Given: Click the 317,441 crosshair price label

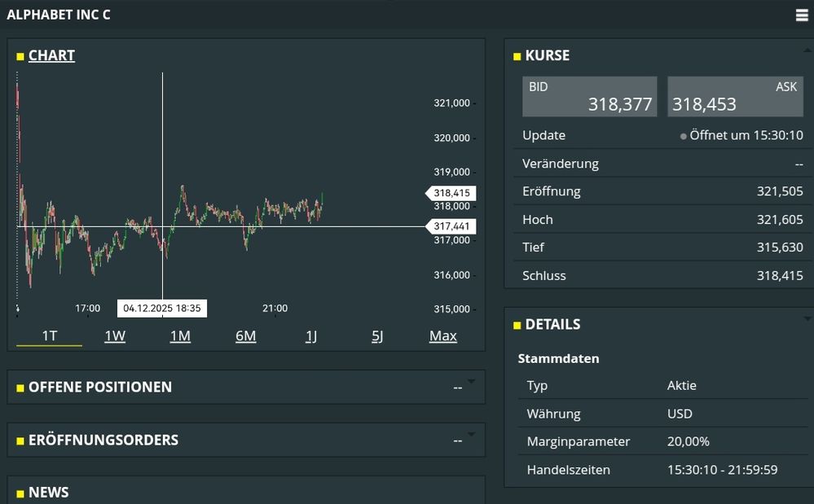Looking at the screenshot, I should (x=451, y=226).
